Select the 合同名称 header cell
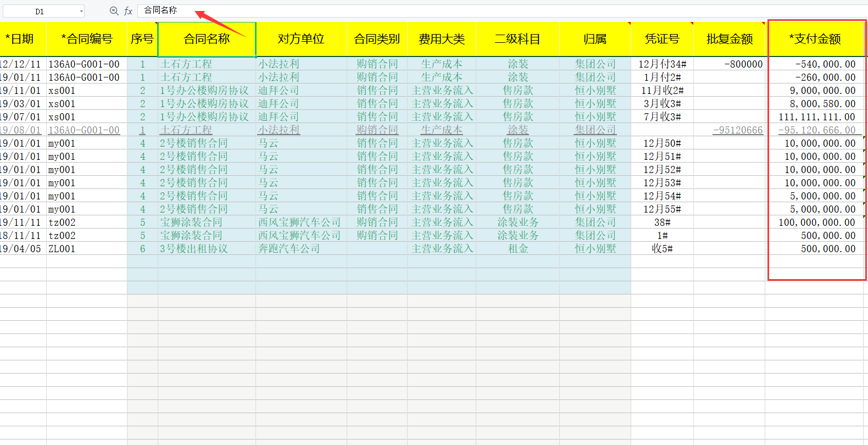Viewport: 868px width, 445px height. 207,39
